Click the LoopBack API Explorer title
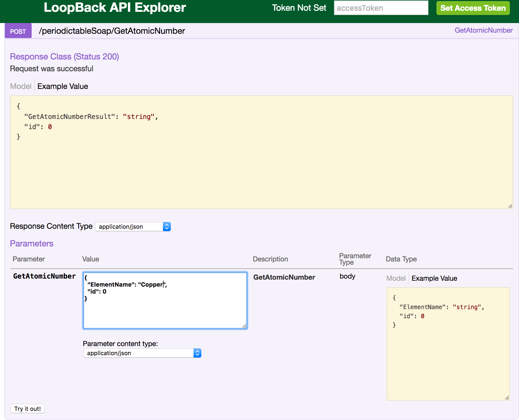Viewport: 519px width, 420px height. click(x=115, y=8)
